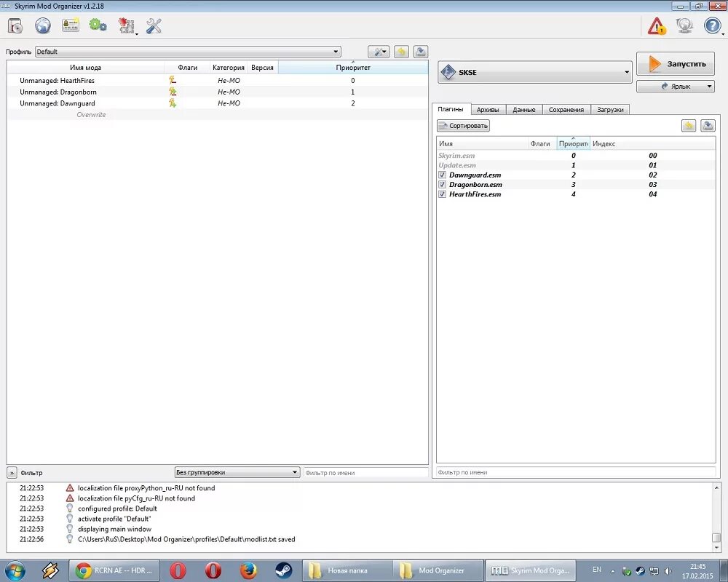Open the Profiles ID card icon
The image size is (728, 582).
pos(71,25)
